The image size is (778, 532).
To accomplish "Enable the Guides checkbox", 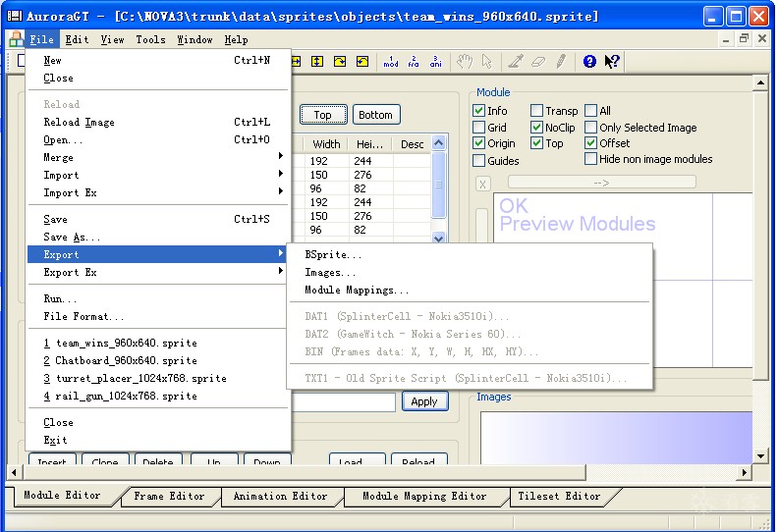I will pos(478,161).
